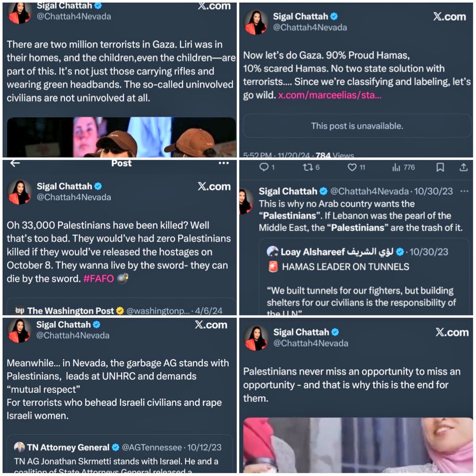Click the reply icon with count 1
This screenshot has height=476, width=476.
(x=264, y=167)
